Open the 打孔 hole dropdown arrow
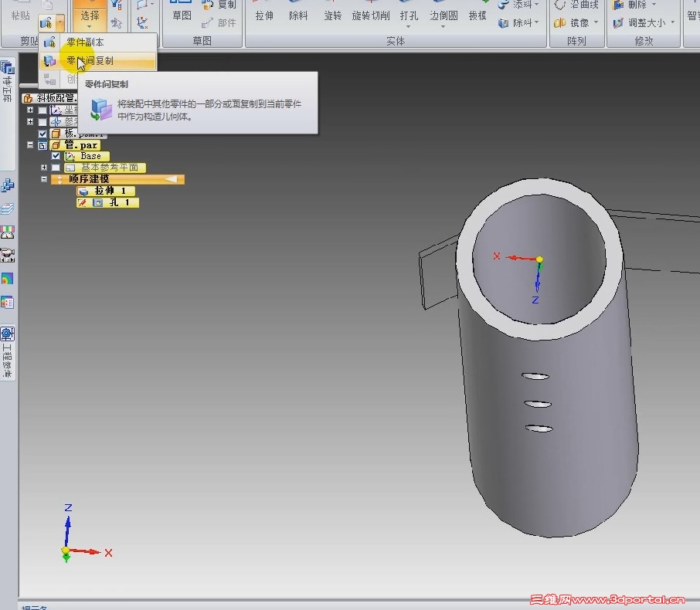 pos(409,27)
